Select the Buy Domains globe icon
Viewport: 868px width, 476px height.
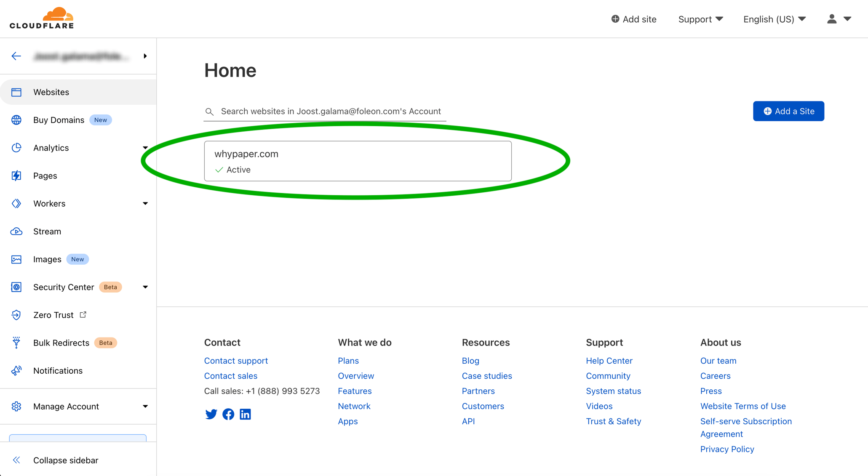16,120
